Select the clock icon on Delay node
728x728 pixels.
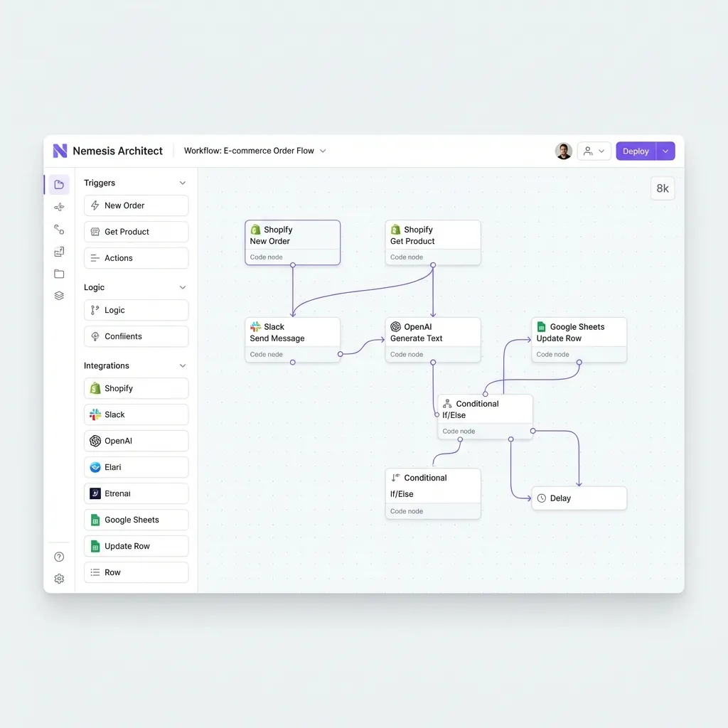pyautogui.click(x=542, y=498)
